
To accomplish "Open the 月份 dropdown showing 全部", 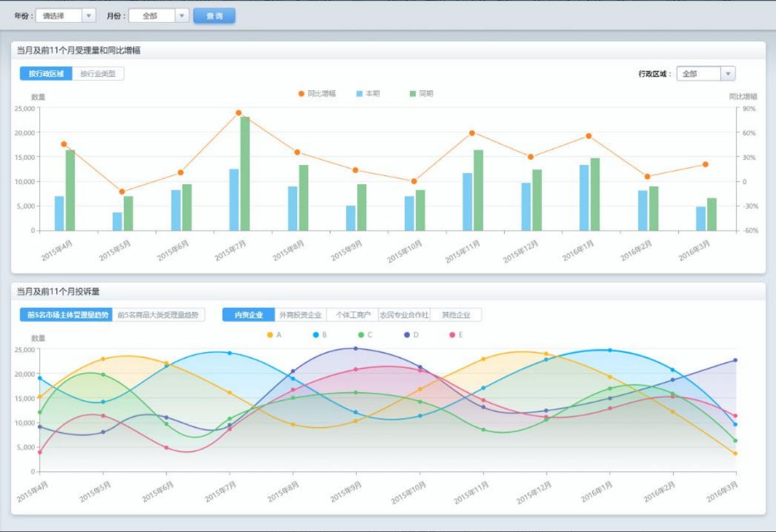I will (x=159, y=16).
